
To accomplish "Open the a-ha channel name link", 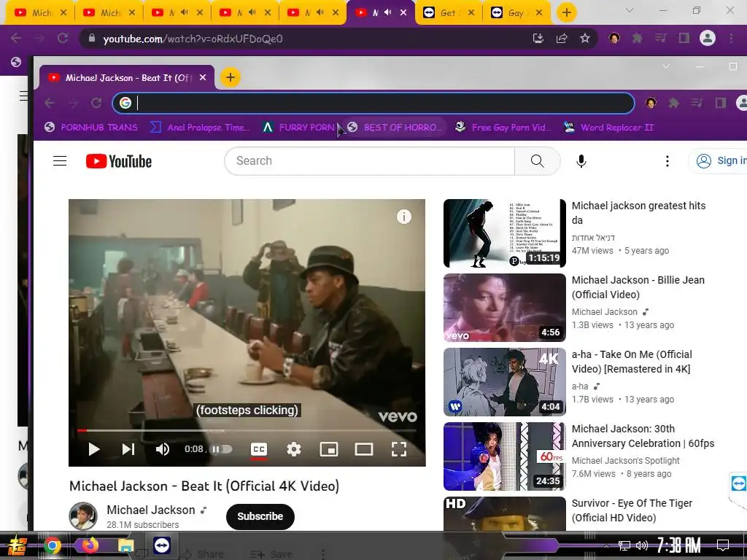I will [x=580, y=386].
